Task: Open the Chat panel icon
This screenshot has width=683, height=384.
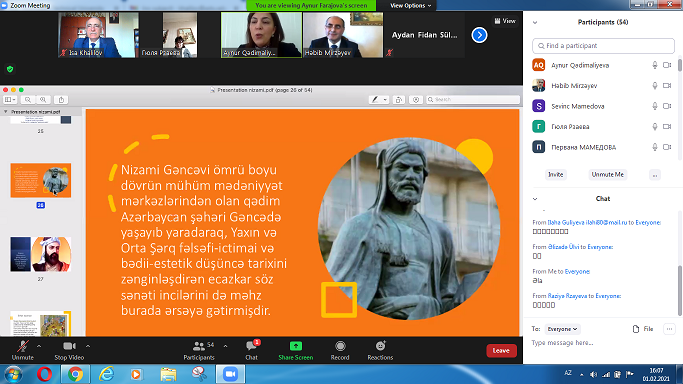Action: (251, 346)
